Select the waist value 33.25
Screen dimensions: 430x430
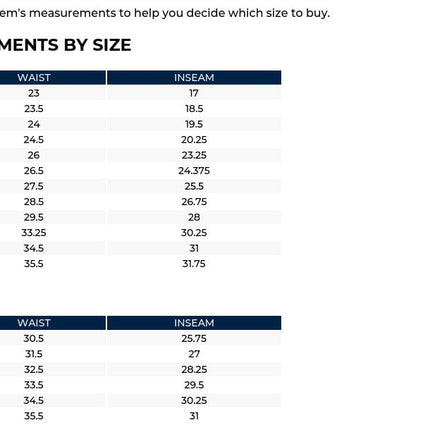tap(34, 233)
